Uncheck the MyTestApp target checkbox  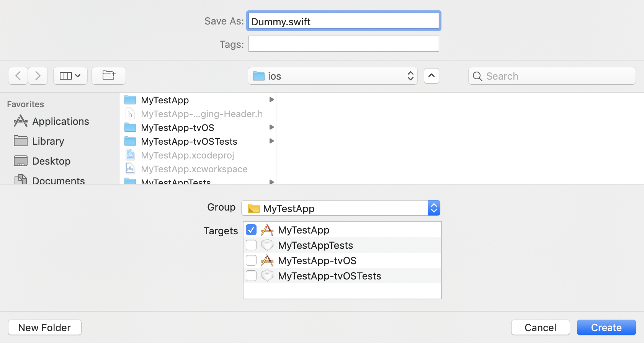[251, 230]
